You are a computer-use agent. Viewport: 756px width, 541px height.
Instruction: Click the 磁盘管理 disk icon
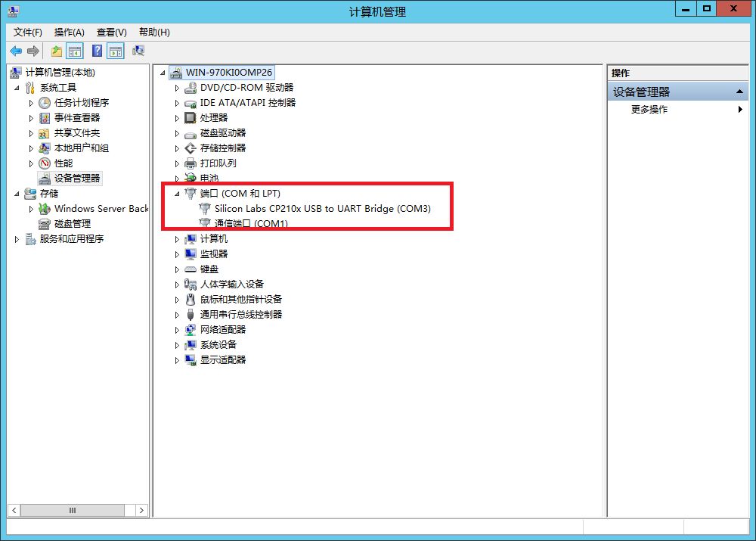45,224
